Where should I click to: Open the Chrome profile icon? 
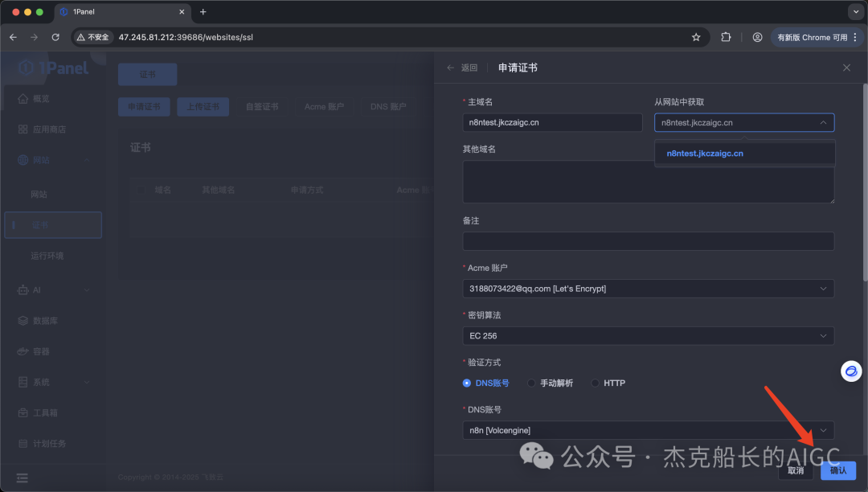pos(757,37)
